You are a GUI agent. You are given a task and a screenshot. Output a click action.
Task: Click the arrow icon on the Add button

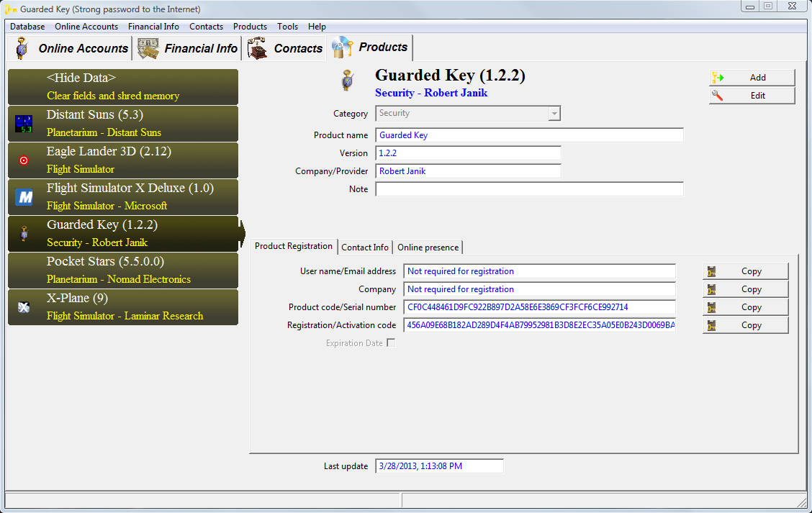pyautogui.click(x=718, y=78)
